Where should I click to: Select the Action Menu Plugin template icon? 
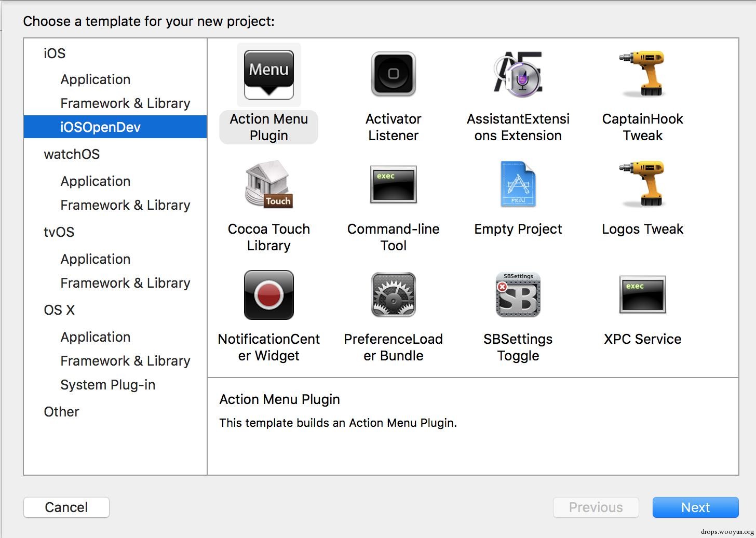(268, 75)
